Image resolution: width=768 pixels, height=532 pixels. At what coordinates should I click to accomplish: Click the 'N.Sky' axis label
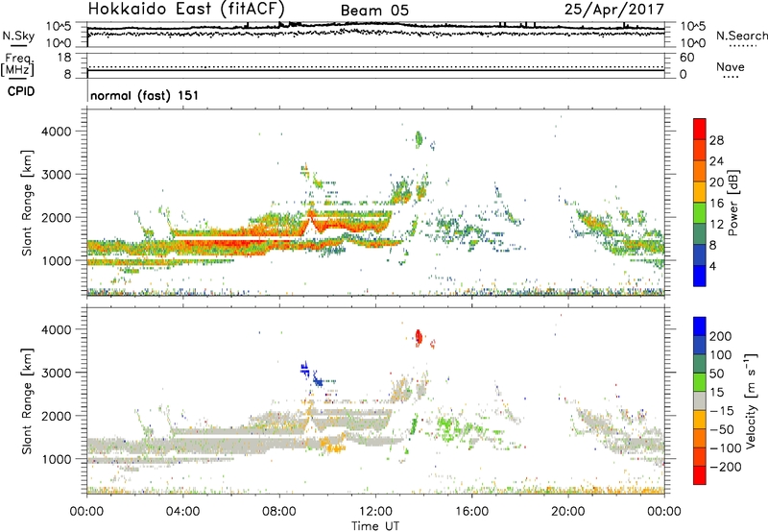click(18, 36)
